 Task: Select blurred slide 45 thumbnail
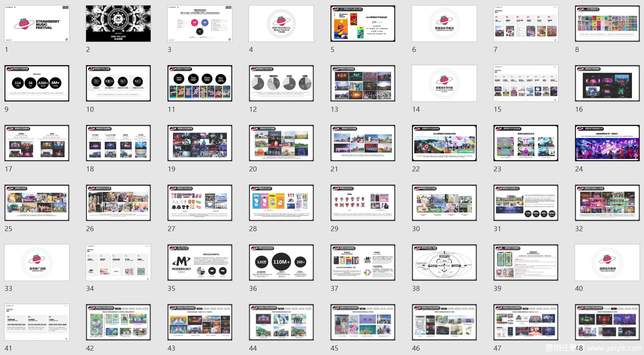(x=363, y=322)
